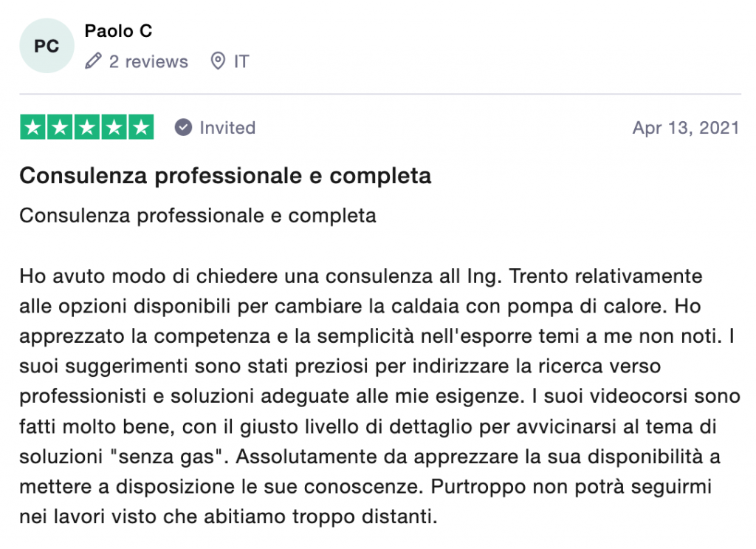
Task: Click the Invited checkmark badge icon
Action: (183, 127)
